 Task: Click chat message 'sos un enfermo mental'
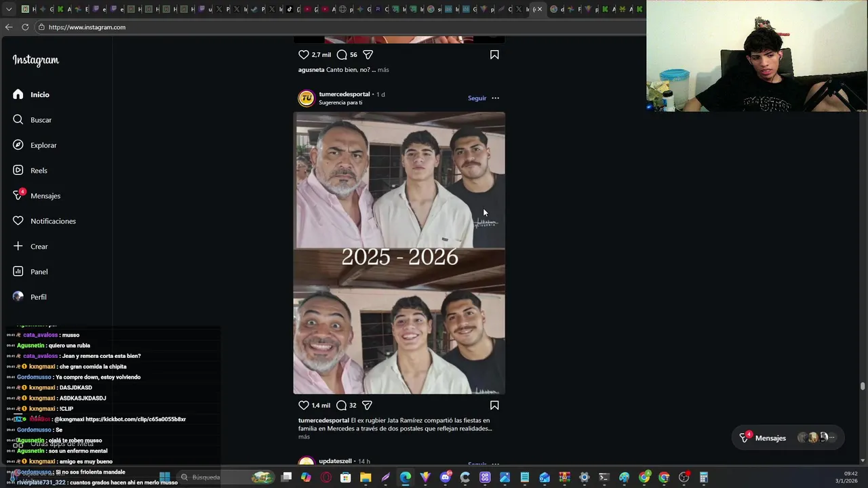[x=78, y=451]
